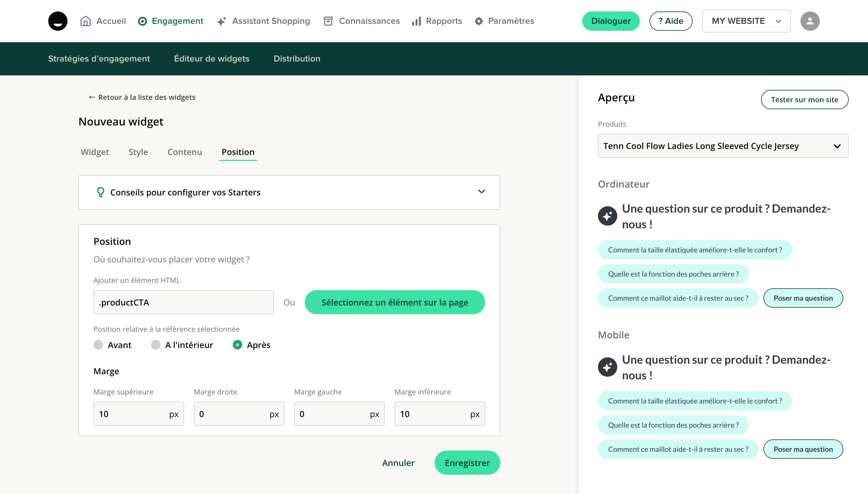The width and height of the screenshot is (868, 494).
Task: Click the Engagement target icon
Action: pyautogui.click(x=142, y=21)
